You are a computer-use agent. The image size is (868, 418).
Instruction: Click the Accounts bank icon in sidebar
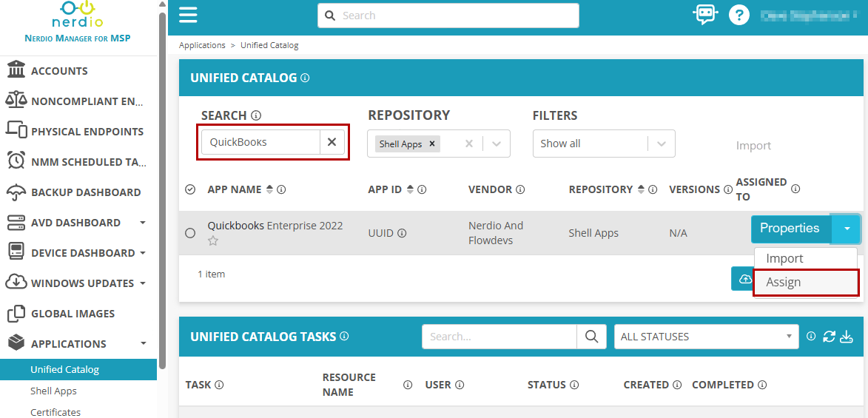pyautogui.click(x=16, y=70)
